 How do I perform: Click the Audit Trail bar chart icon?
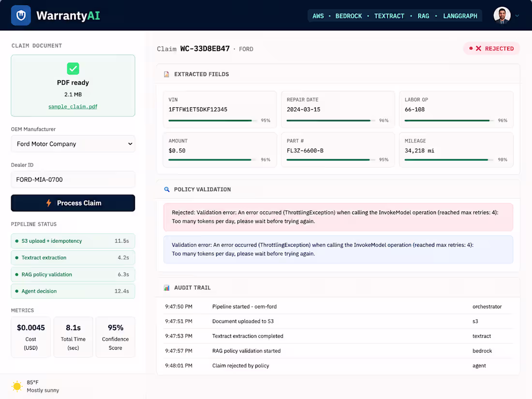(166, 288)
